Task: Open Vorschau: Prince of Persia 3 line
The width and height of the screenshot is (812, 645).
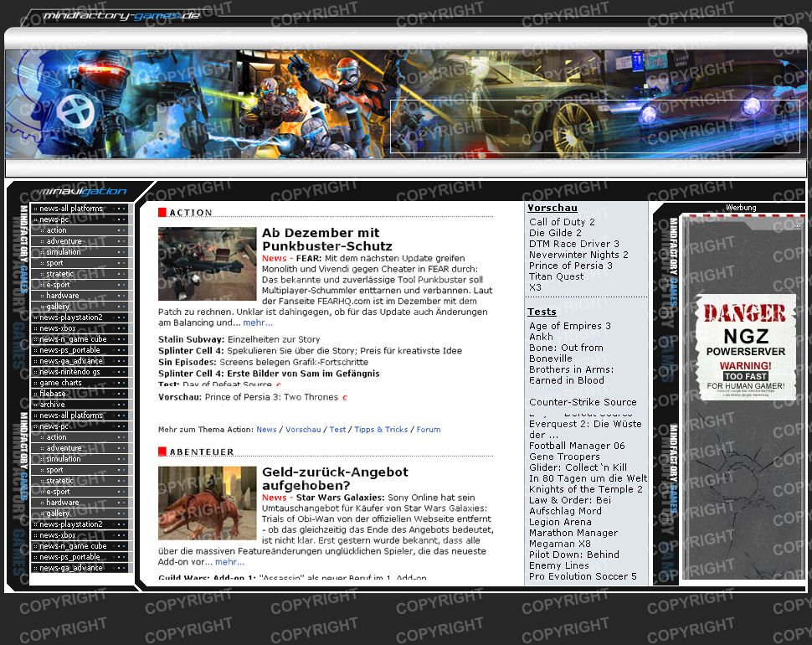Action: (248, 397)
